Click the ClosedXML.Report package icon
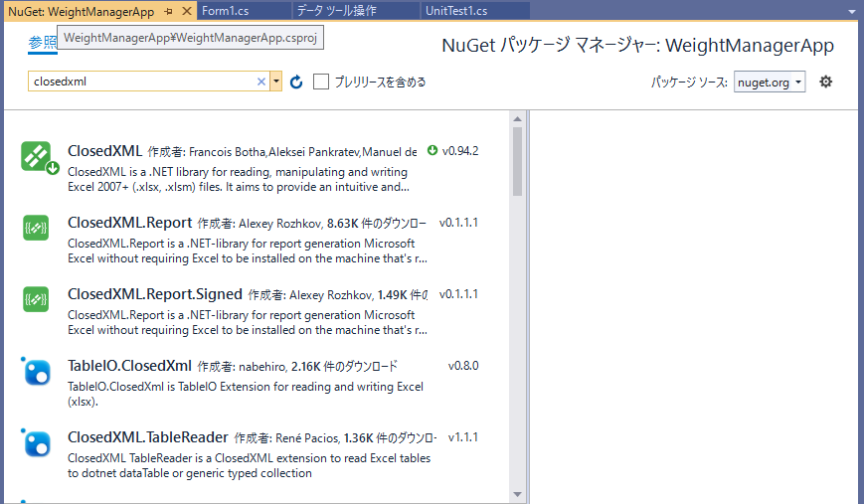 coord(36,228)
